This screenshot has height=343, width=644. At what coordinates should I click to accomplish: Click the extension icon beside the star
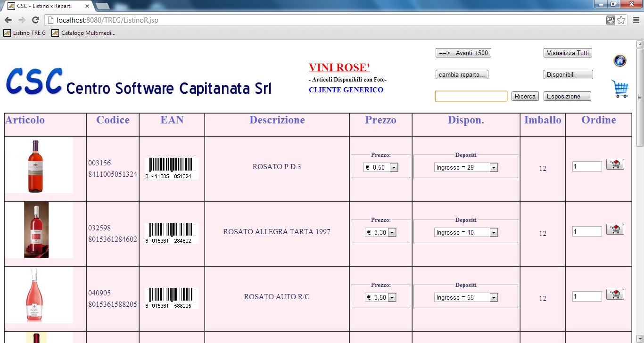pos(611,20)
